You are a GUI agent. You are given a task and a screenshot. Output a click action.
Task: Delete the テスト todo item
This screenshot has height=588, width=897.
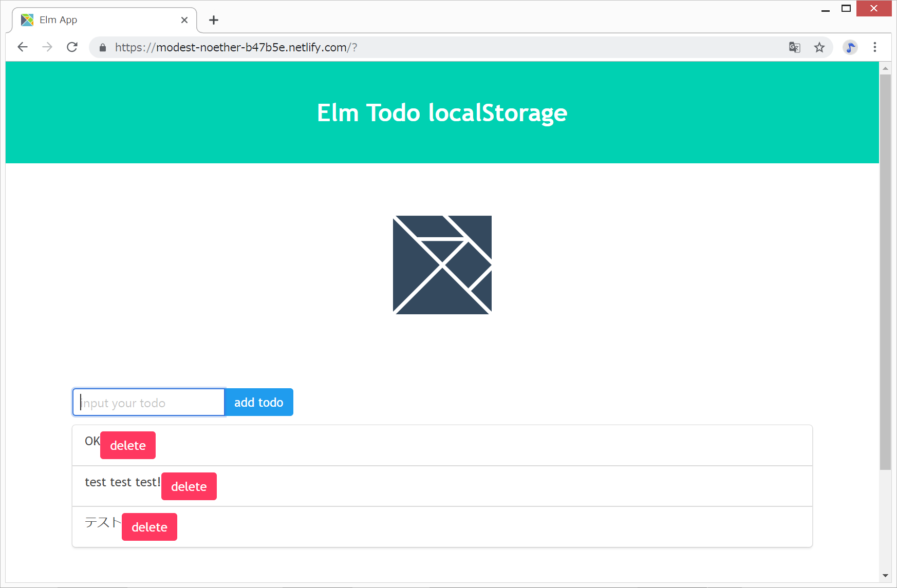tap(149, 527)
